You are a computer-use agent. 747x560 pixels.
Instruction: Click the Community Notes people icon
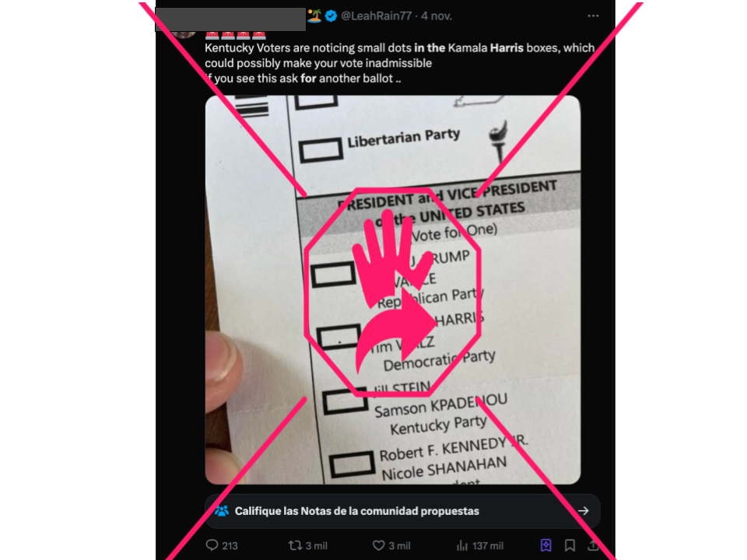(222, 511)
